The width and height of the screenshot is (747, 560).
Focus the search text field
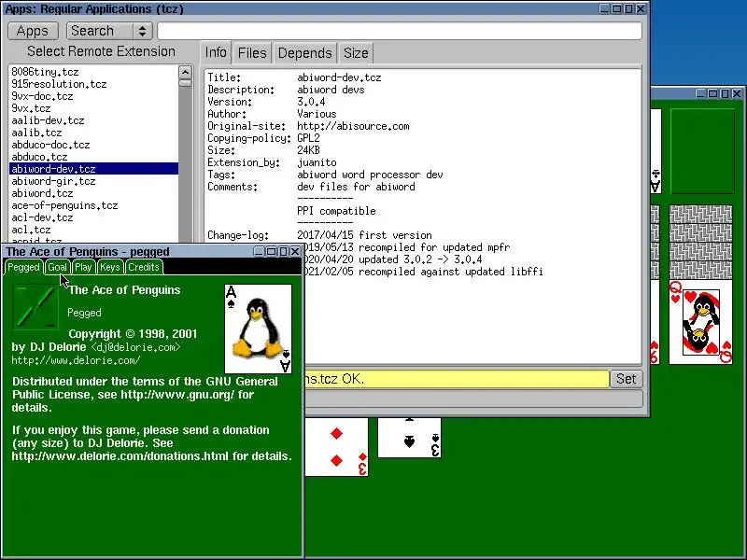pyautogui.click(x=400, y=31)
